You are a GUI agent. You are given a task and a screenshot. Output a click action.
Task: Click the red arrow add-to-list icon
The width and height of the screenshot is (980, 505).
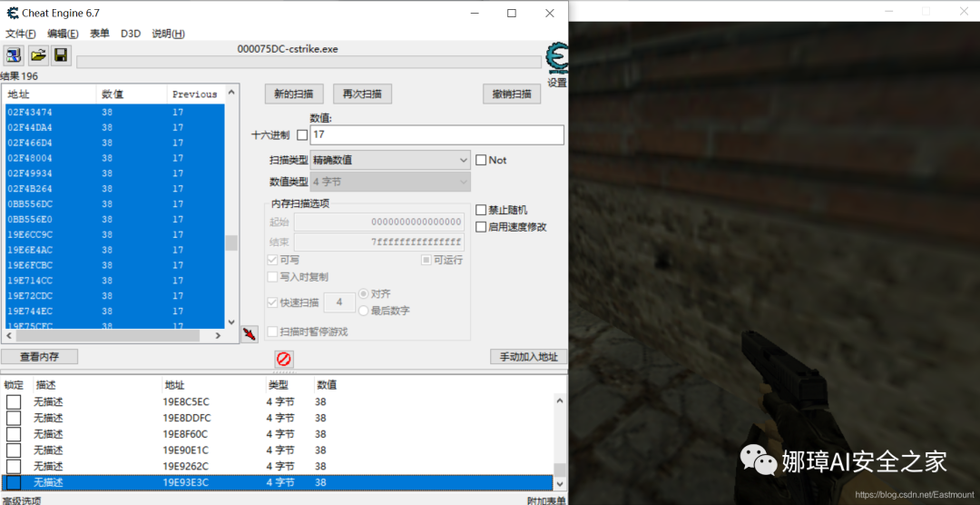250,333
